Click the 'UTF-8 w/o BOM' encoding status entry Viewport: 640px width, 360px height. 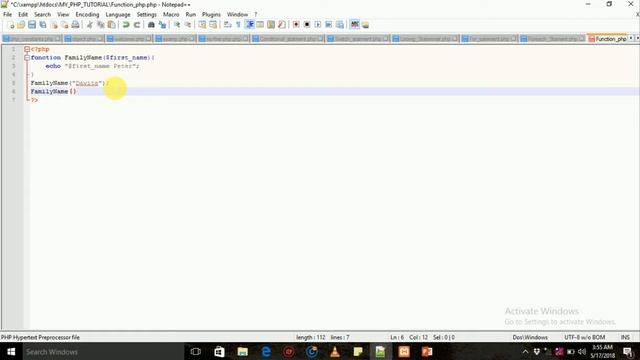tap(584, 338)
